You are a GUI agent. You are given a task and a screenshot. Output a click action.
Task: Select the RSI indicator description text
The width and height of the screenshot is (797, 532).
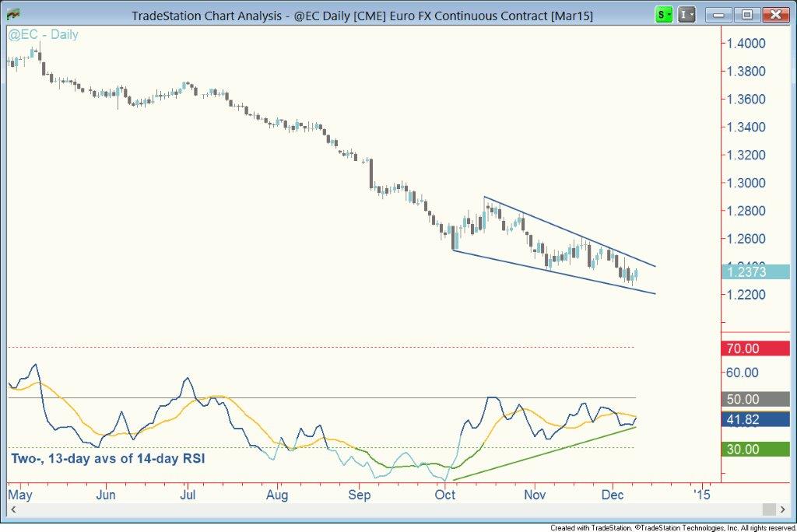point(108,458)
